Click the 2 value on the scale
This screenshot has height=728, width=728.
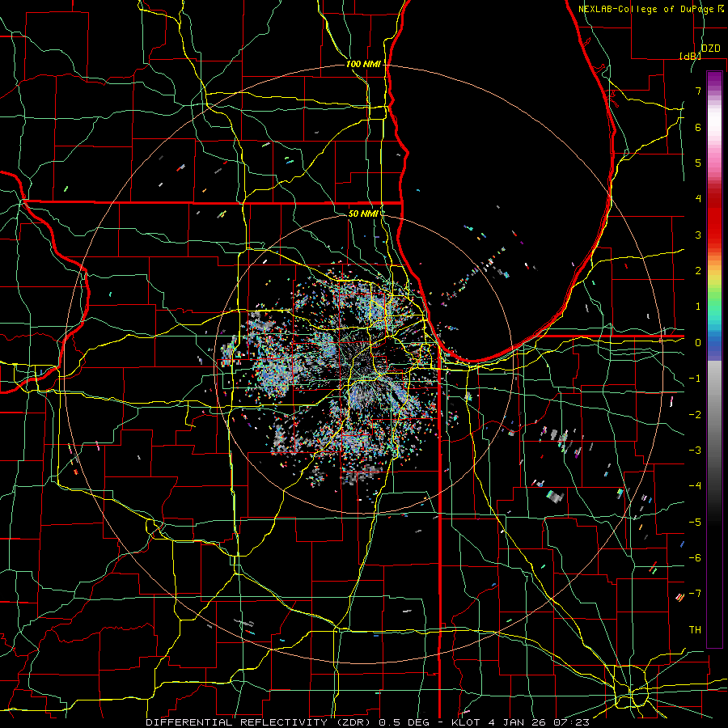[698, 271]
